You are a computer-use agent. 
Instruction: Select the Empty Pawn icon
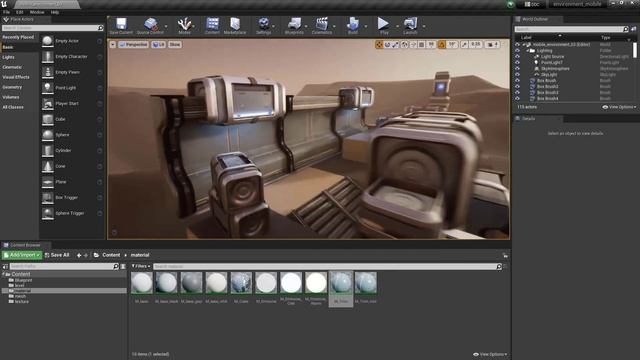(48, 72)
